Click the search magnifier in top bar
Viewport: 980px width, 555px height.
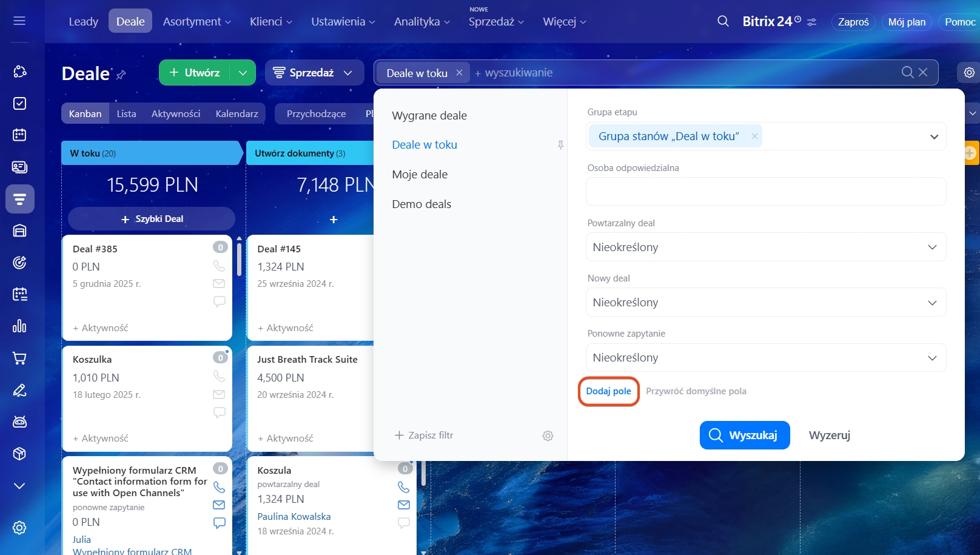point(723,21)
